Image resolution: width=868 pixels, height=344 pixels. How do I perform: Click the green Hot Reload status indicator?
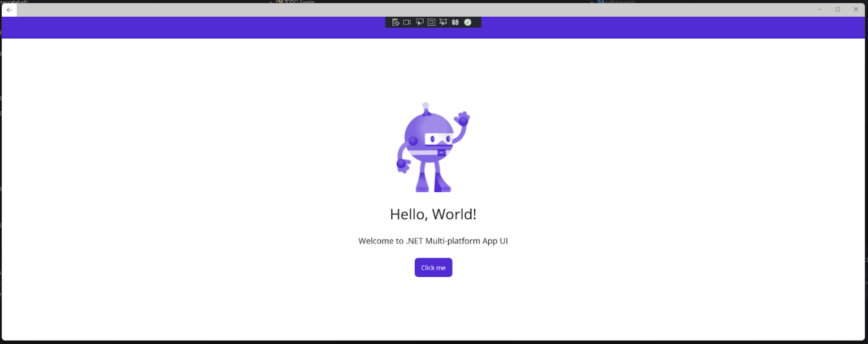[x=468, y=22]
